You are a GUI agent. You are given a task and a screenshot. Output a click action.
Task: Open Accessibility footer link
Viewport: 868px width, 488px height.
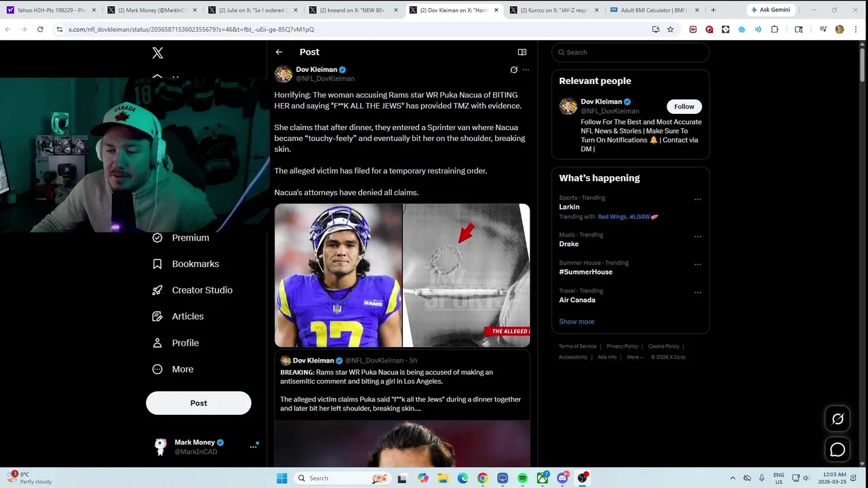click(573, 357)
